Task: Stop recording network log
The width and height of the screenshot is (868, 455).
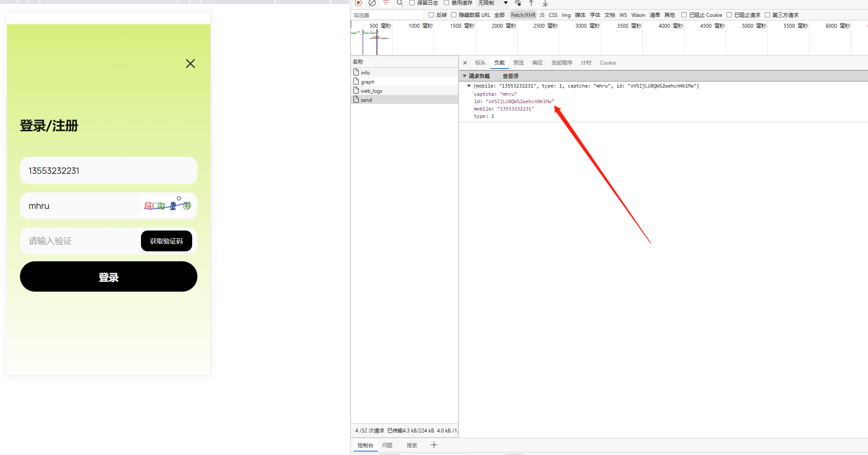Action: (358, 3)
